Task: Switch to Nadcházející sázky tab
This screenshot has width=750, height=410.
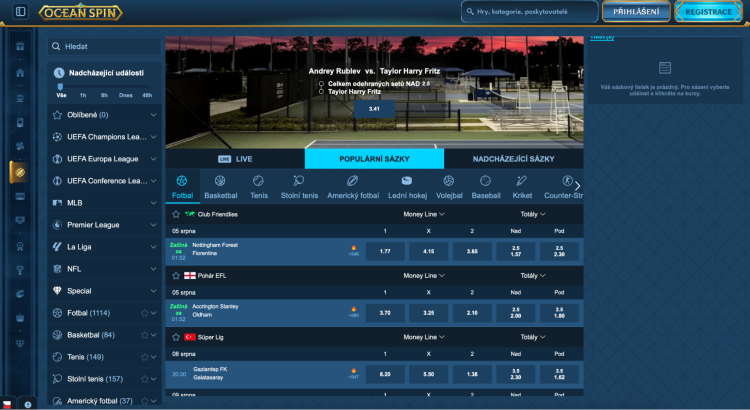Action: click(x=514, y=159)
